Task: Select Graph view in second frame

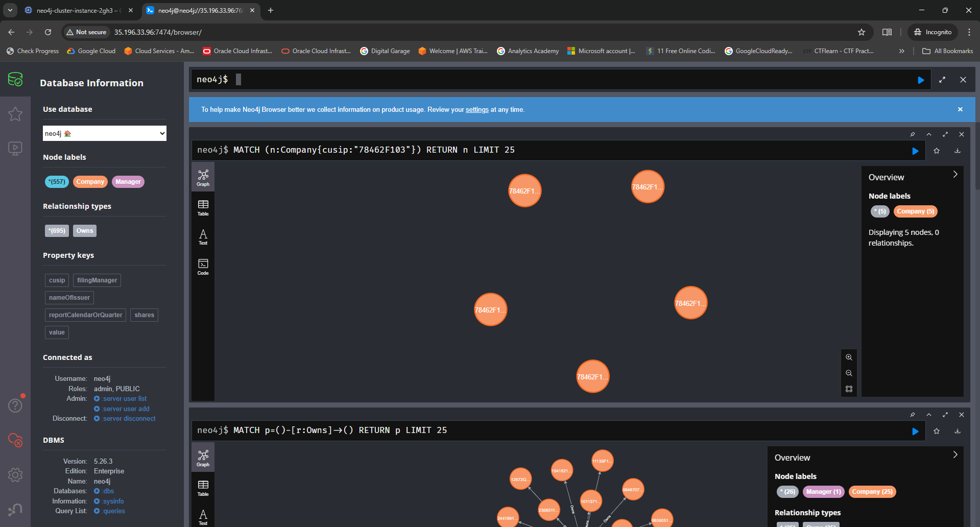Action: 203,458
